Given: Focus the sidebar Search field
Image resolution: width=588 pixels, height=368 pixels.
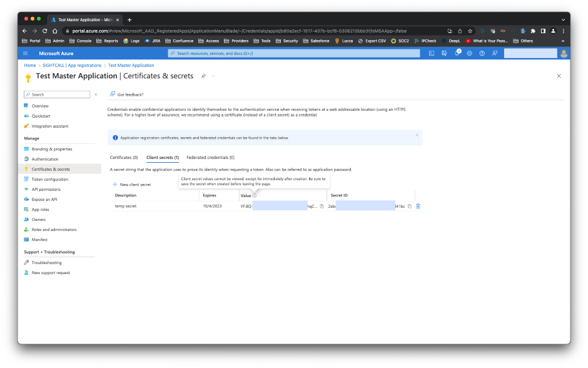Looking at the screenshot, I should 57,95.
